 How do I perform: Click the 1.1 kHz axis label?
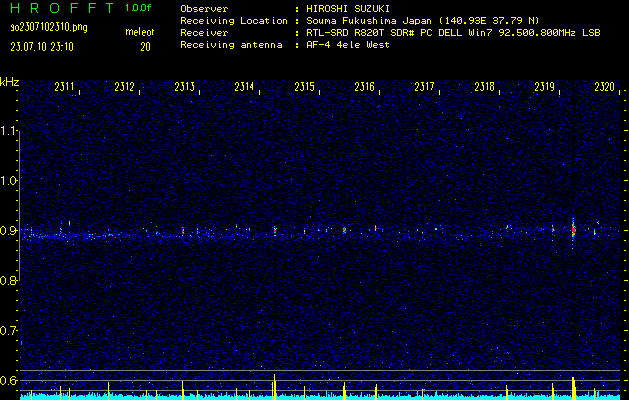[x=9, y=130]
